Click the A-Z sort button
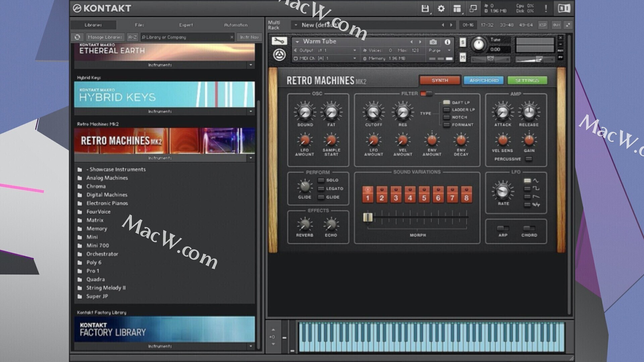This screenshot has height=362, width=644. pyautogui.click(x=132, y=37)
